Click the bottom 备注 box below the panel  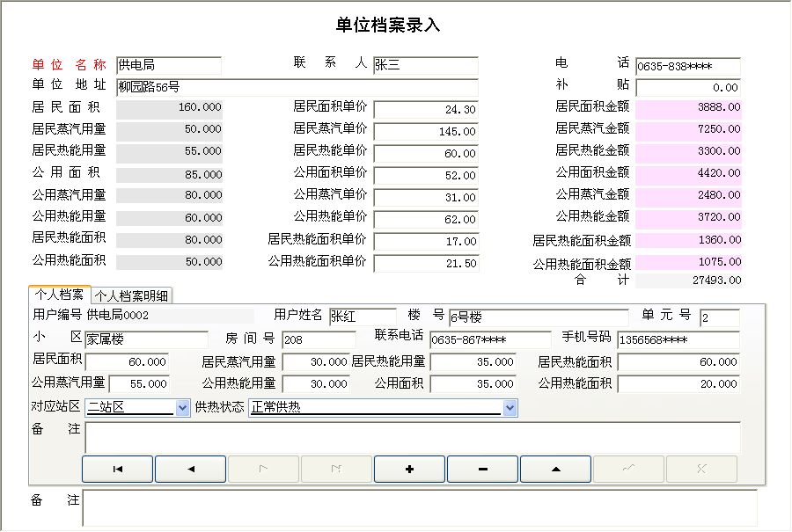tap(420, 507)
